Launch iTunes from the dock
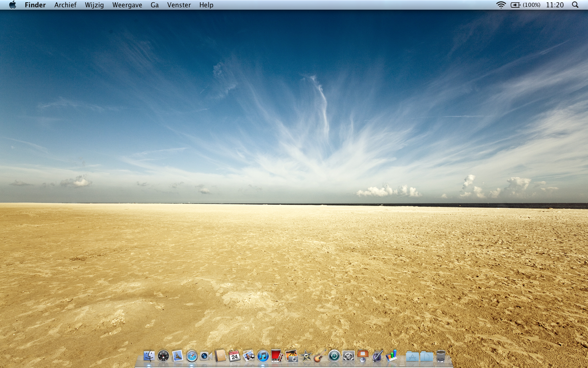This screenshot has height=368, width=588. coord(263,356)
